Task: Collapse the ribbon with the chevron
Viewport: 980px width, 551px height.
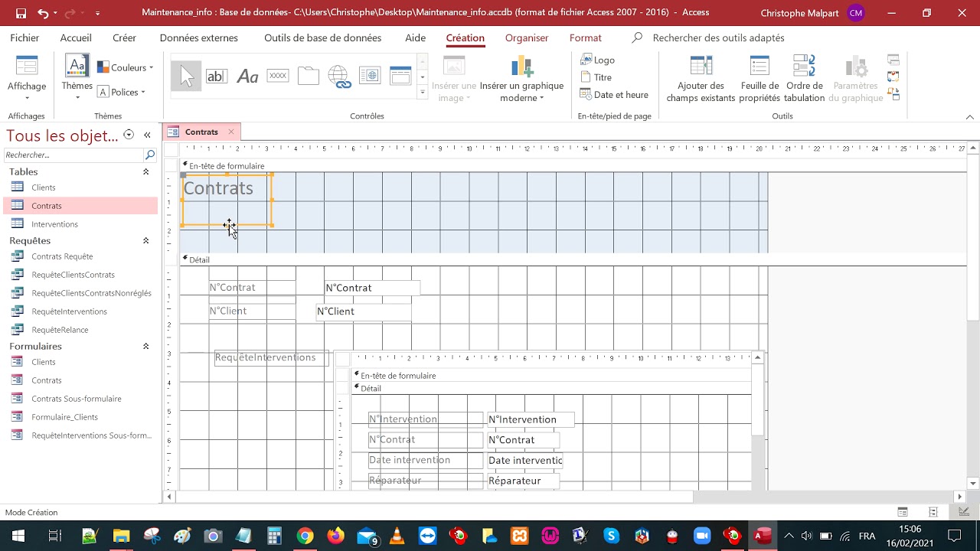Action: [970, 116]
